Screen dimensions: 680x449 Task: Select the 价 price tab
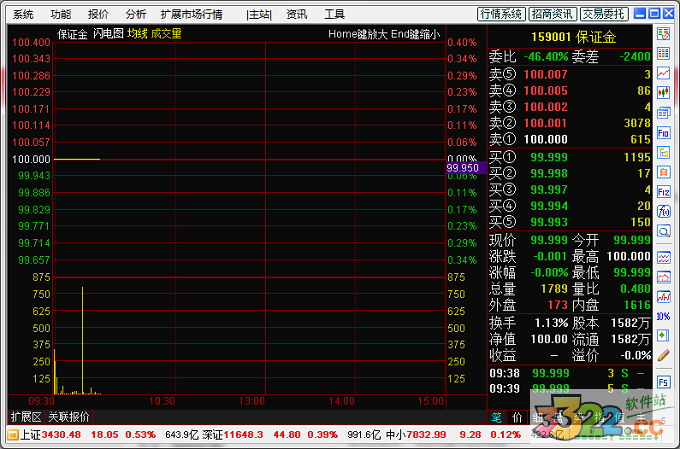[x=517, y=418]
